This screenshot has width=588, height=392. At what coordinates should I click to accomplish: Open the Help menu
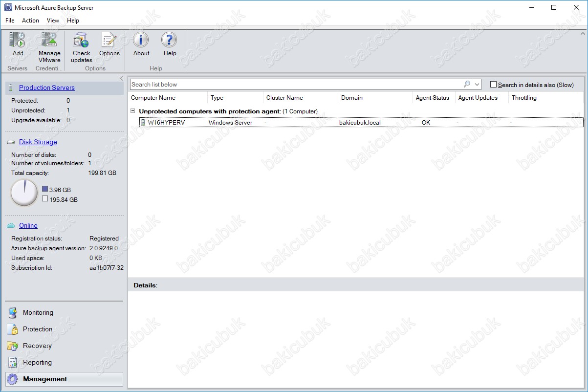73,21
